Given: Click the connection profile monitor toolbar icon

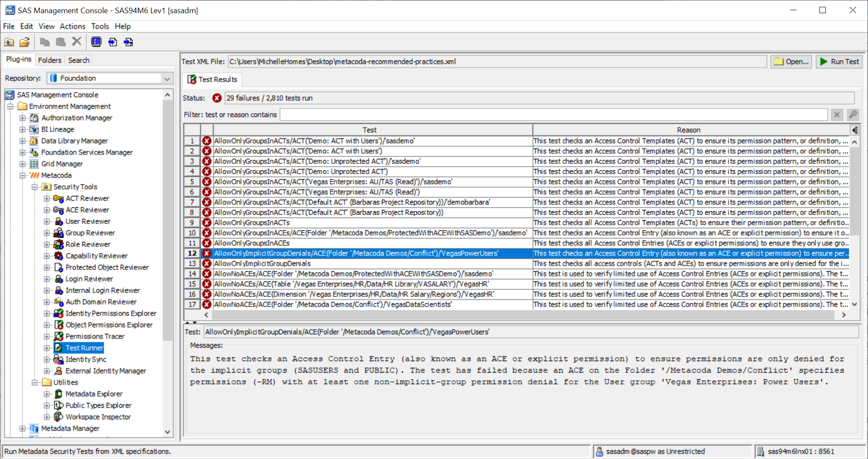Looking at the screenshot, I should click(x=97, y=42).
